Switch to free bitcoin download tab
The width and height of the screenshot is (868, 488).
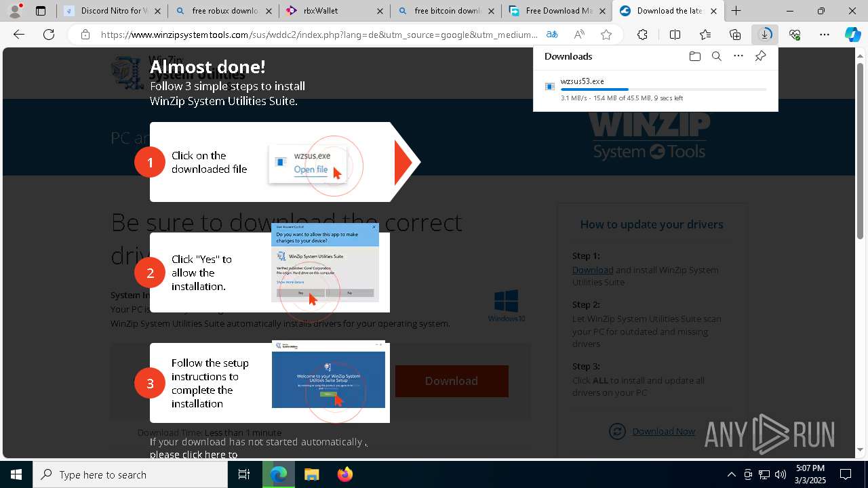tap(446, 11)
